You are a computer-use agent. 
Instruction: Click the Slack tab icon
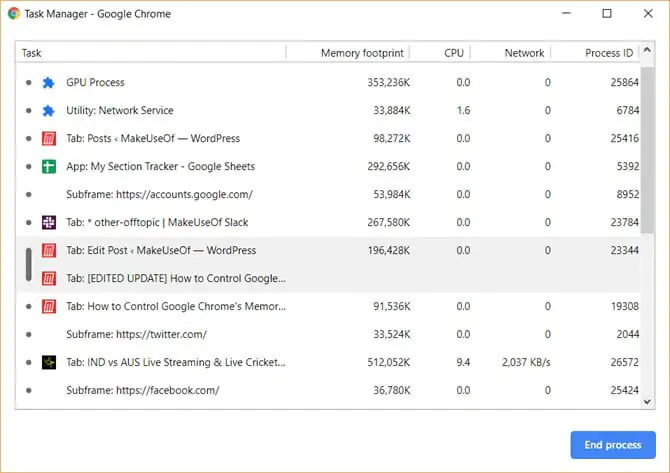pyautogui.click(x=48, y=223)
